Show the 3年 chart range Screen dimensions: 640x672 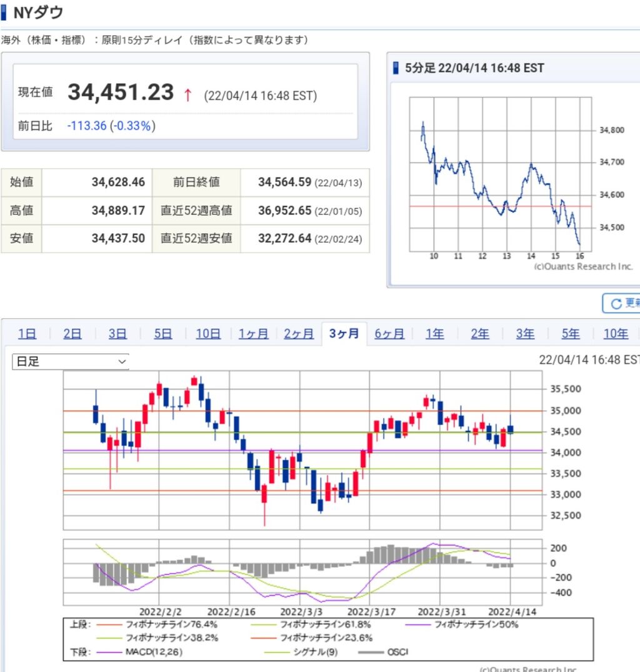(525, 333)
